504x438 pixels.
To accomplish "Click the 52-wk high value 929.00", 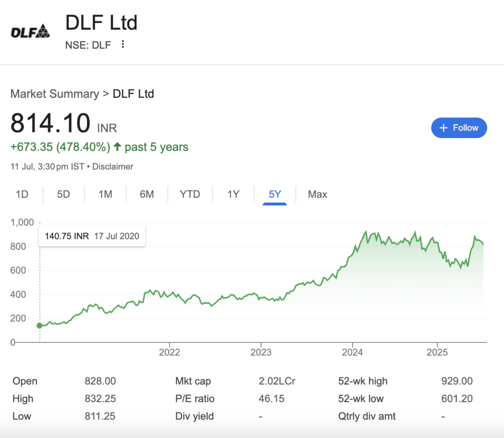I will [x=457, y=381].
